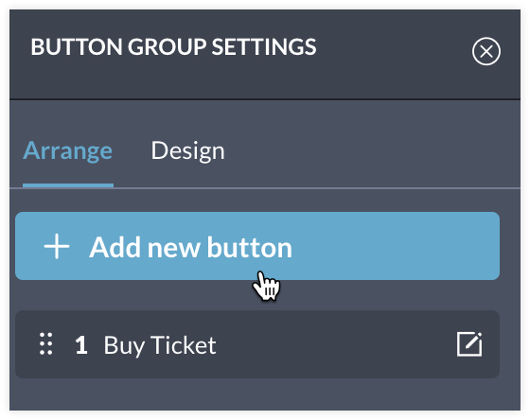Open the edit icon for Buy Ticket
This screenshot has height=420, width=530.
tap(469, 344)
